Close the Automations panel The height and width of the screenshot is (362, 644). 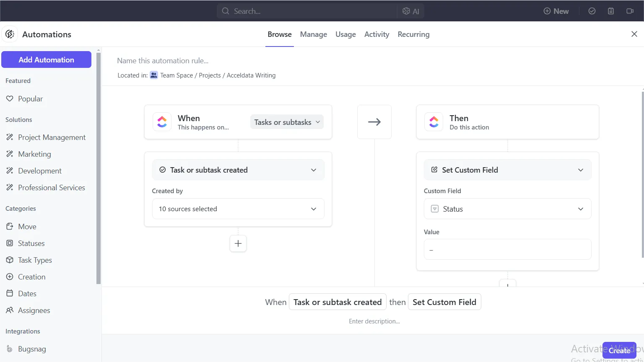click(634, 34)
